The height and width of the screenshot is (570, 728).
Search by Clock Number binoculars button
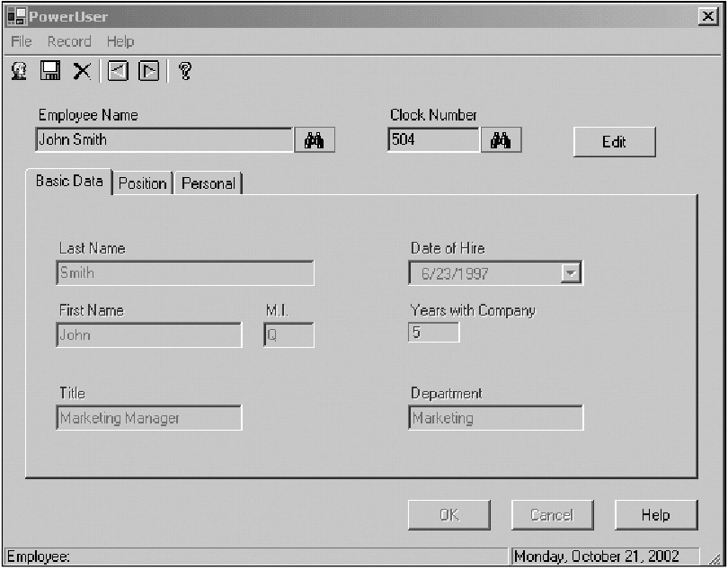pyautogui.click(x=501, y=140)
